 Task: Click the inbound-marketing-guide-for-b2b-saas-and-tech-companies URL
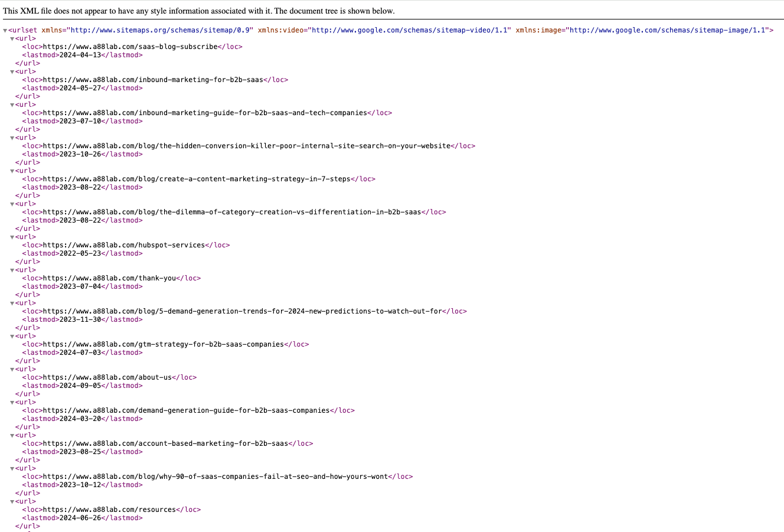205,113
